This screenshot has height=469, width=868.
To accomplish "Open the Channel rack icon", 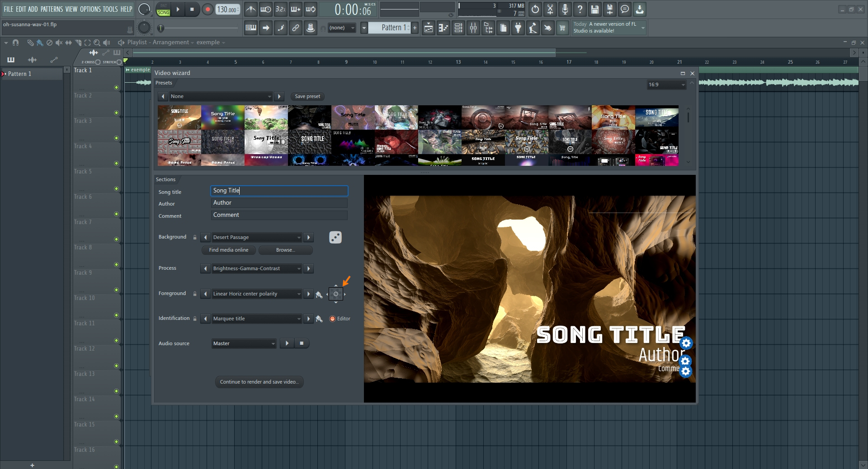I will [458, 28].
